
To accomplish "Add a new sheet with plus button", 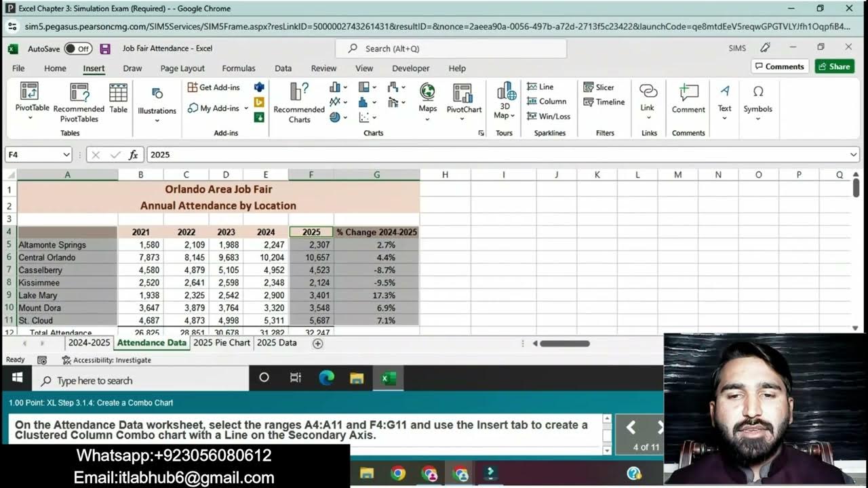I will pos(317,344).
